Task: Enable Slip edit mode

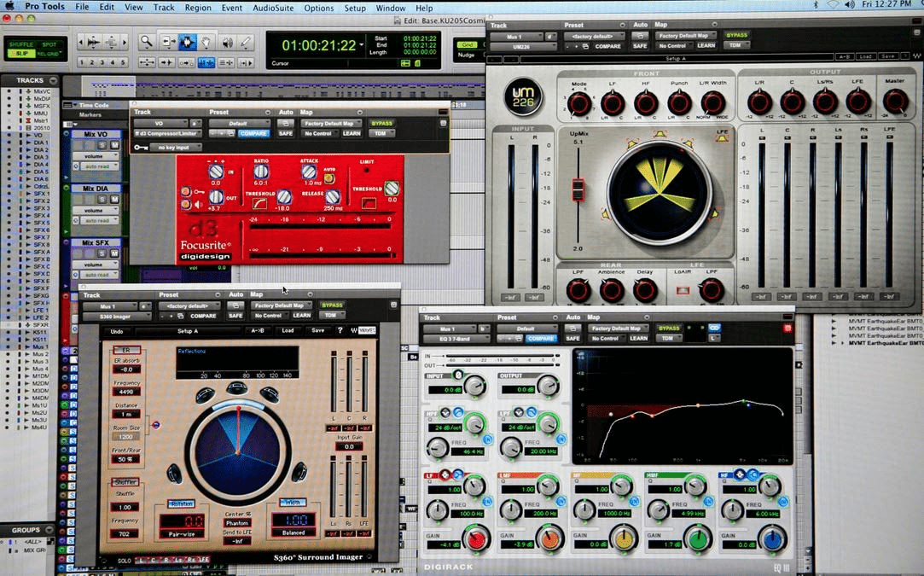Action: click(x=22, y=54)
